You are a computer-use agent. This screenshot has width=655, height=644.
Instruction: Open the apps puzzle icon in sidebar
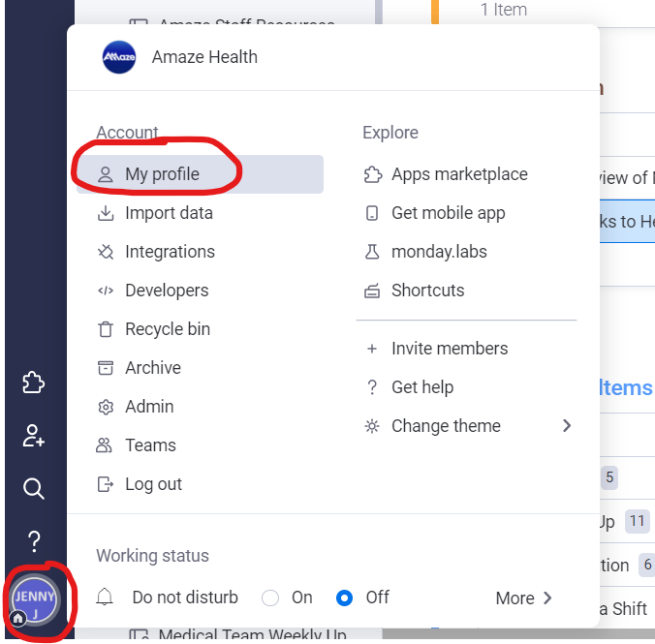point(33,383)
